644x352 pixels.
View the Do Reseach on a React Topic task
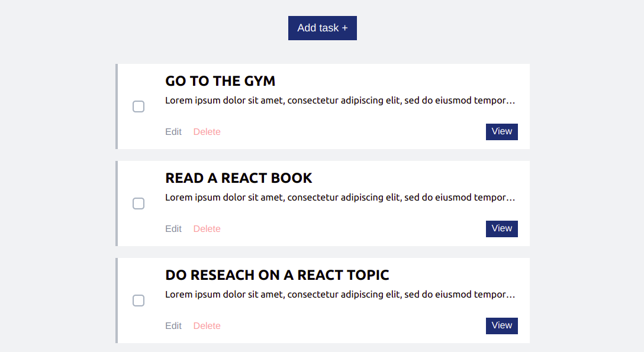[502, 326]
